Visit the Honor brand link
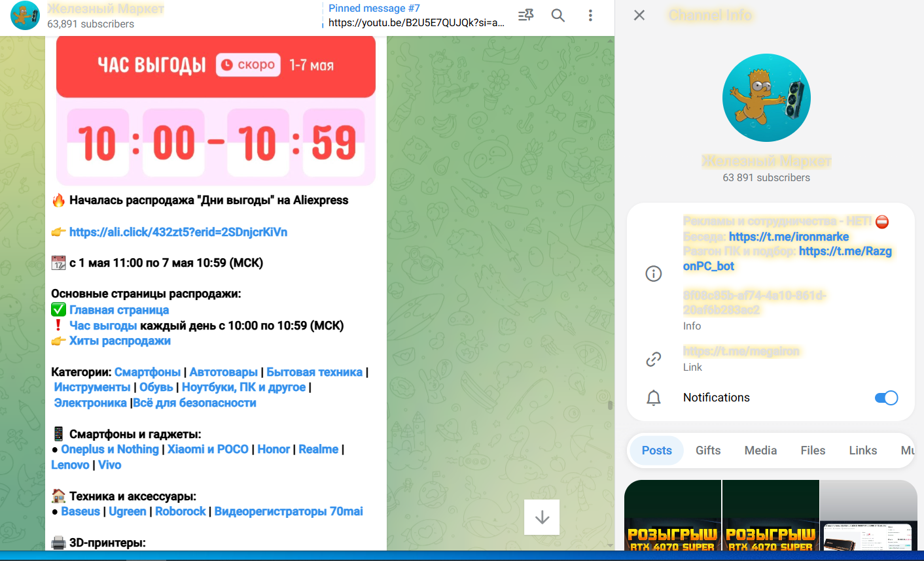The height and width of the screenshot is (561, 924). [274, 449]
